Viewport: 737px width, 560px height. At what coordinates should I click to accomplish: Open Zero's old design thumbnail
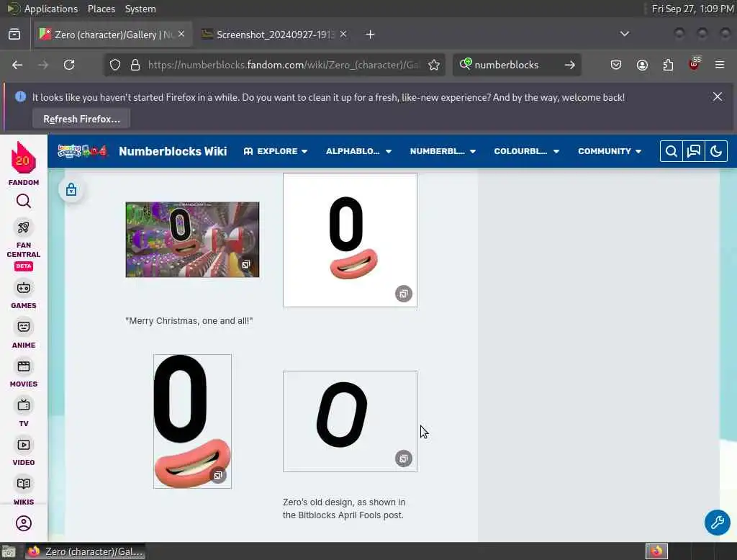[x=351, y=421]
